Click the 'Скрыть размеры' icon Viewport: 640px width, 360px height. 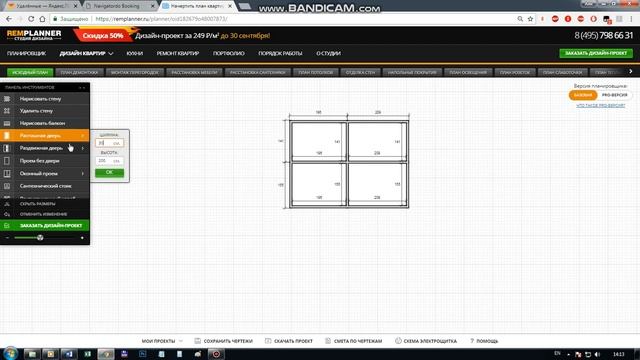(x=7, y=204)
